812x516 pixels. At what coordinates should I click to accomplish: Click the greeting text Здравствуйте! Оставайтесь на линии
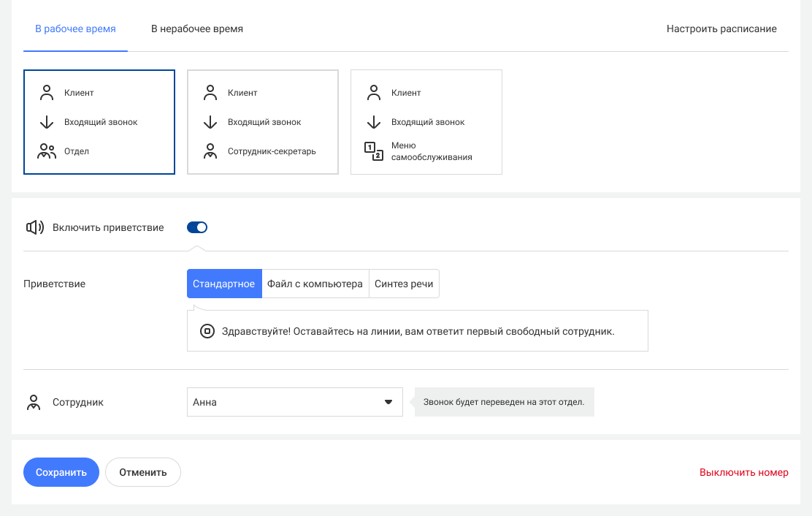(x=418, y=332)
